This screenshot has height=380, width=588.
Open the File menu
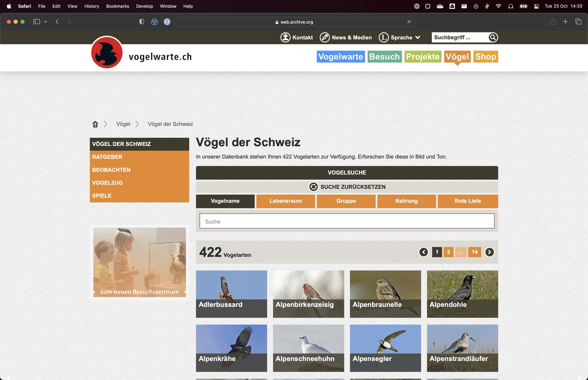point(42,6)
